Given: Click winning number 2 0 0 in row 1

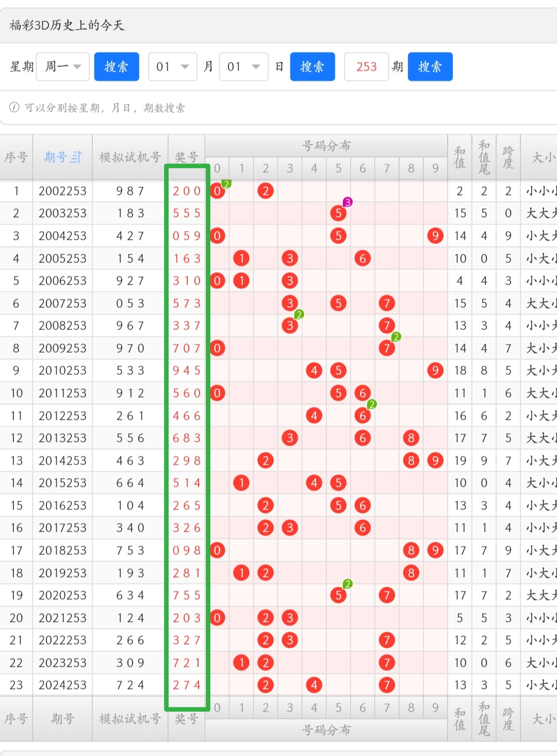Looking at the screenshot, I should tap(186, 191).
